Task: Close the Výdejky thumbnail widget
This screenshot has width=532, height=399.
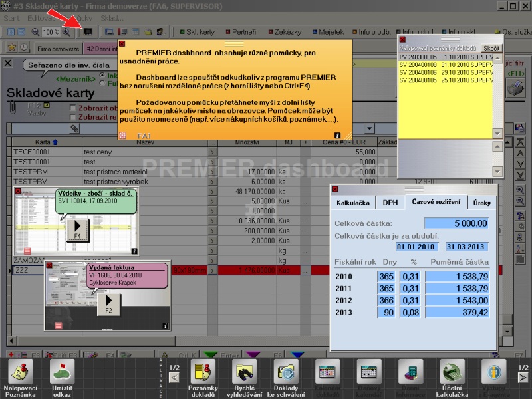Action: point(18,191)
